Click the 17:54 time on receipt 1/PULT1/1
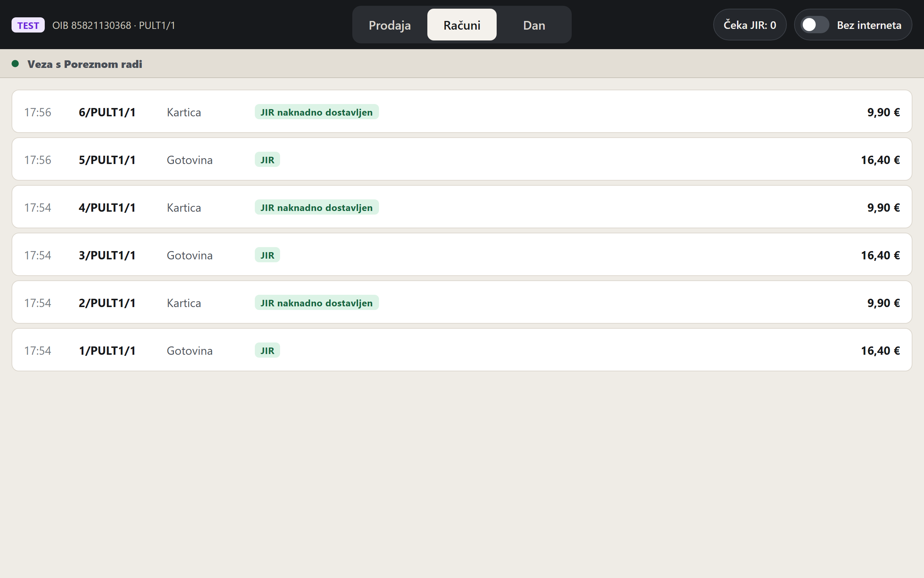This screenshot has width=924, height=578. 38,350
